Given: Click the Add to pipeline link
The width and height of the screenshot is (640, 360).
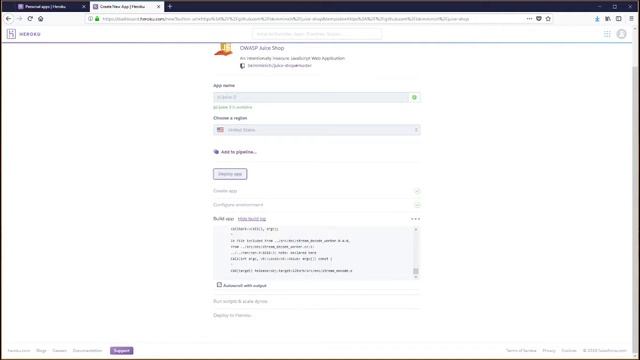Looking at the screenshot, I should coord(238,152).
